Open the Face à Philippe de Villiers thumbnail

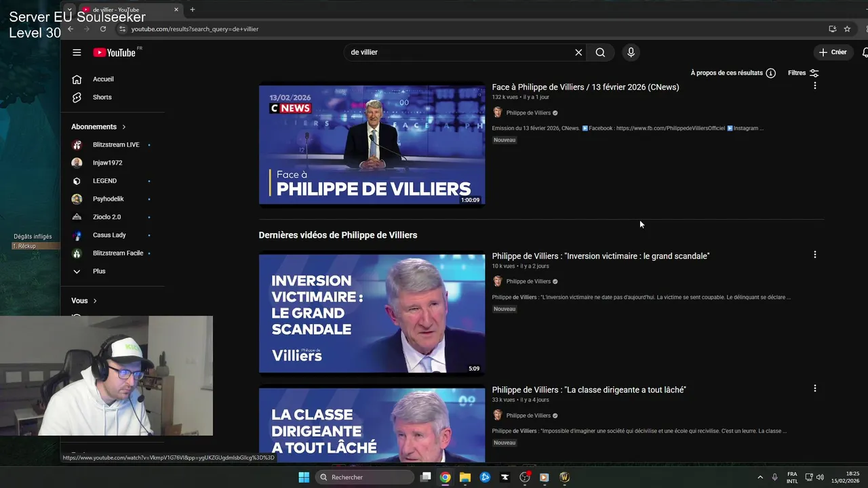(x=372, y=144)
